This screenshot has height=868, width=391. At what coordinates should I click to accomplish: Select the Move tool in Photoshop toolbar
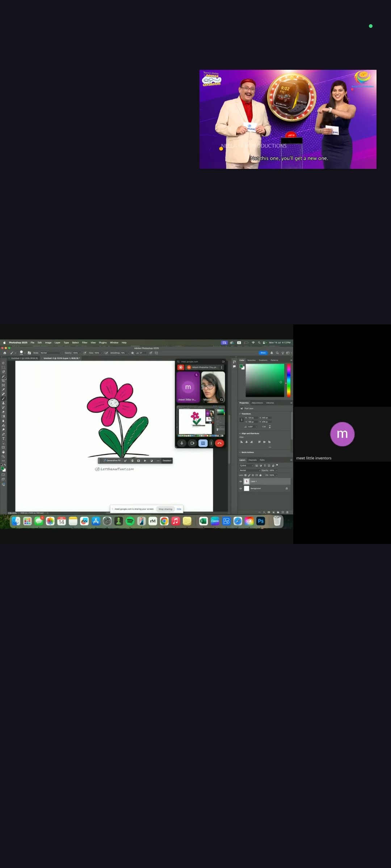pyautogui.click(x=3, y=363)
